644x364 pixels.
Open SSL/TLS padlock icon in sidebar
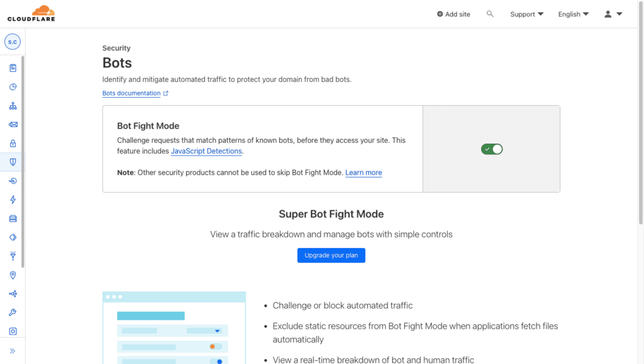(13, 143)
